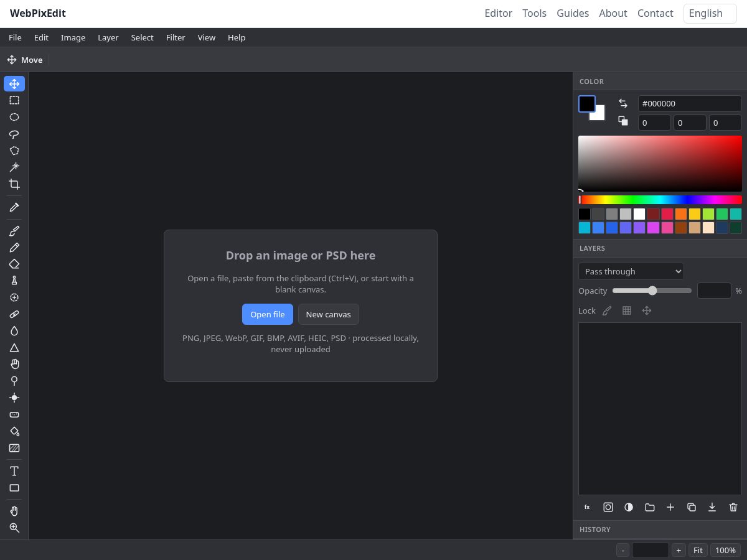Create a new layer group folder
747x560 pixels.
(650, 507)
